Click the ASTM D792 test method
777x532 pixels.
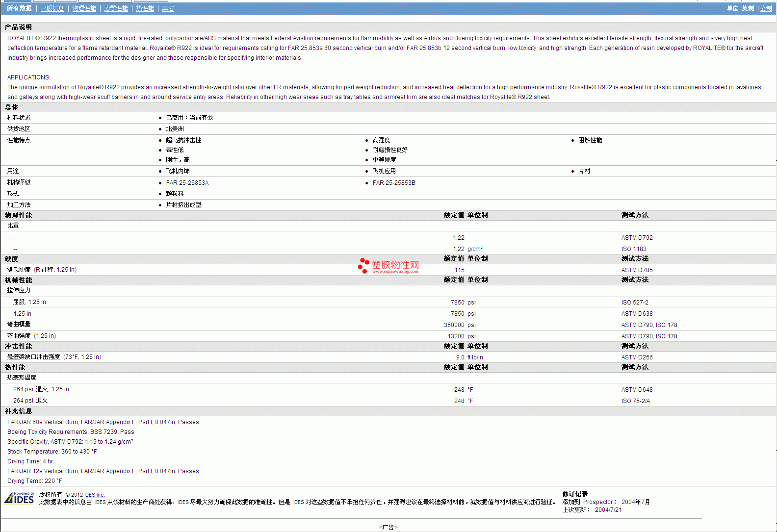tap(637, 238)
